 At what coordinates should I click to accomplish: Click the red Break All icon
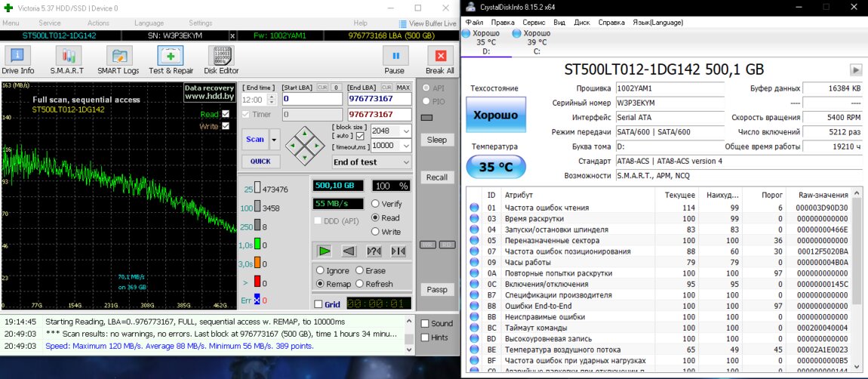439,59
